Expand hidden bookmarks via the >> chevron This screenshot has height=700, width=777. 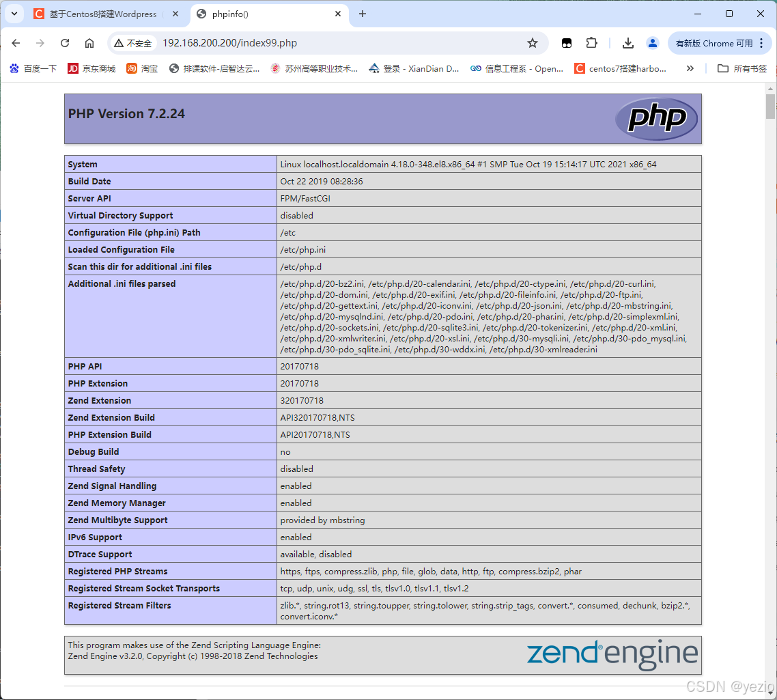coord(690,68)
